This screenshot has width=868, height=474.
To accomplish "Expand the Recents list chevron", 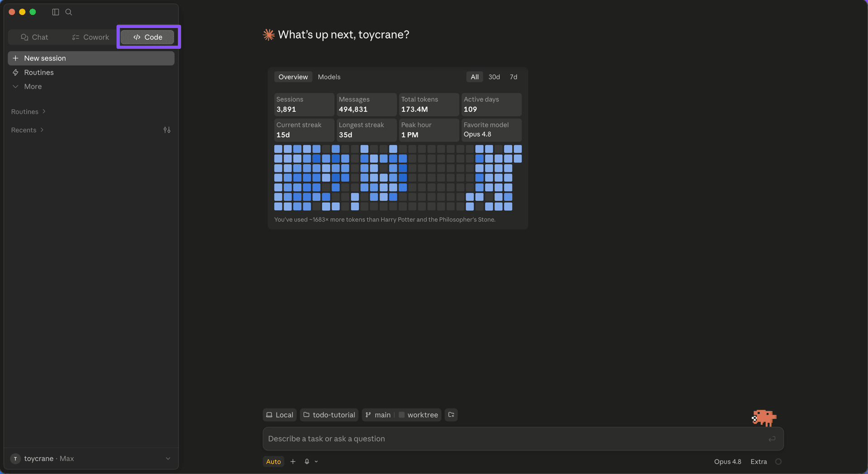I will [42, 130].
